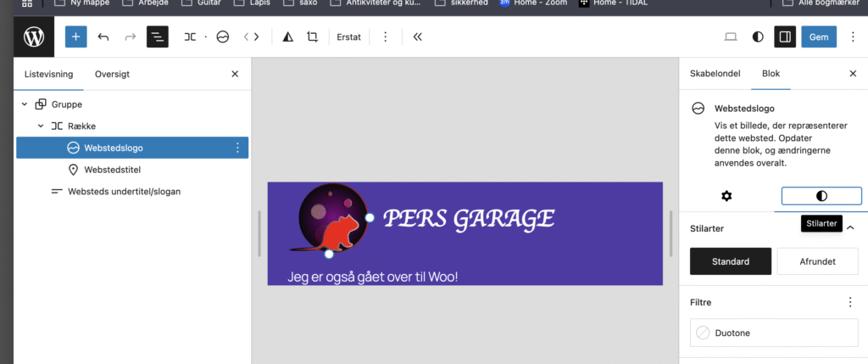Toggle the settings sidebar panel

(785, 36)
